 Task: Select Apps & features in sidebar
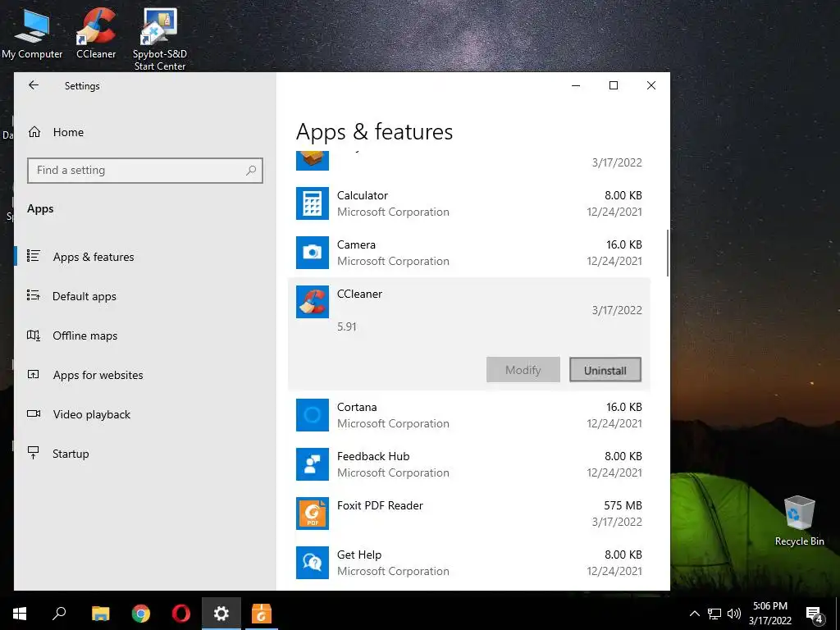pos(94,257)
